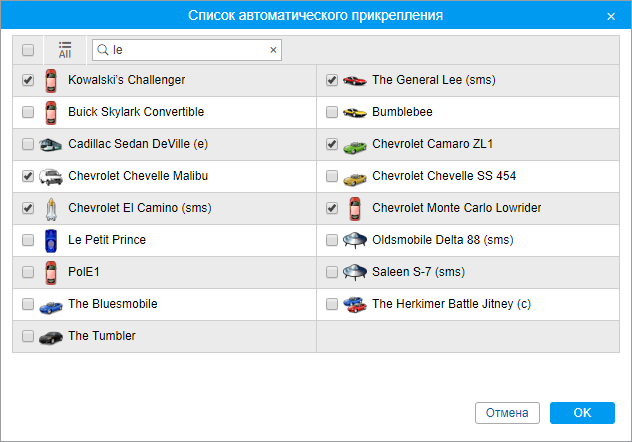Click the truck icon for Herkimer Battle Jitney
This screenshot has height=442, width=632.
point(355,304)
